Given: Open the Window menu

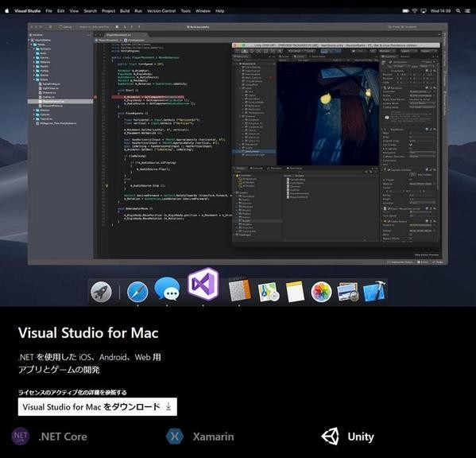Looking at the screenshot, I should pos(203,11).
